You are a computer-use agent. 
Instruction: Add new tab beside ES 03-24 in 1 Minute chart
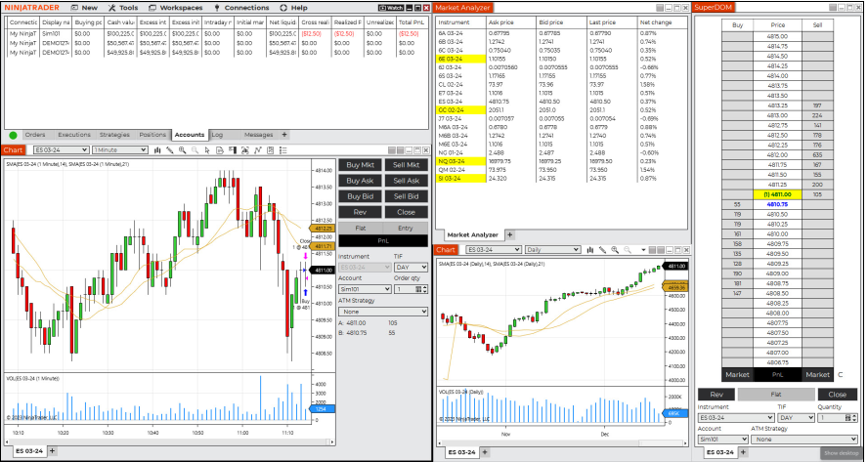pyautogui.click(x=53, y=451)
